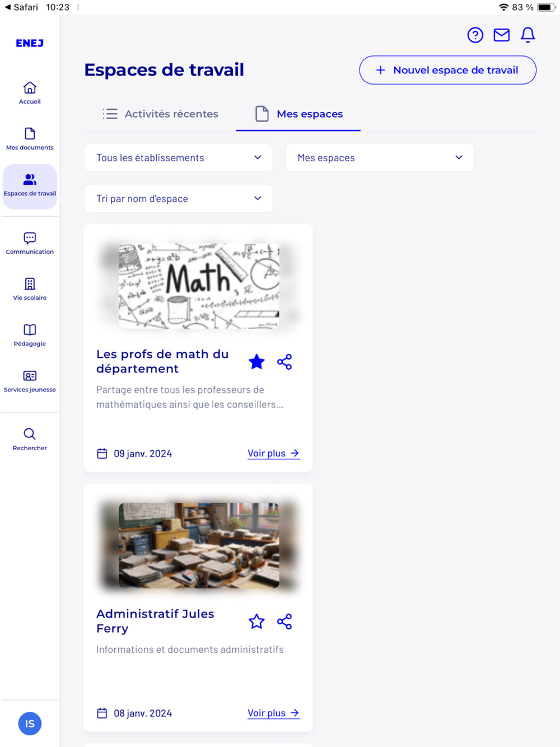Select the Mes espaces tab
The width and height of the screenshot is (560, 747).
(x=298, y=114)
